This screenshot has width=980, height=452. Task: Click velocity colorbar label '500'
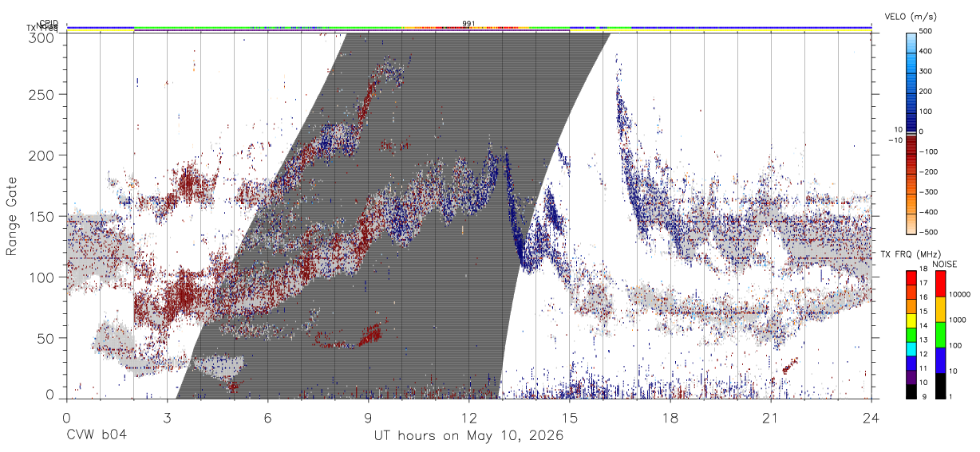tap(927, 31)
